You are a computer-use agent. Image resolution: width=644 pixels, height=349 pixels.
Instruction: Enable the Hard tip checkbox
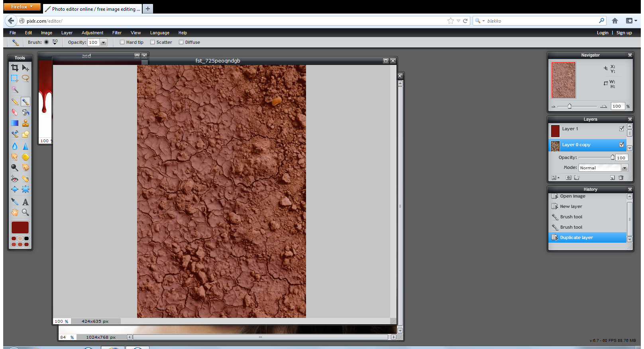tap(122, 42)
